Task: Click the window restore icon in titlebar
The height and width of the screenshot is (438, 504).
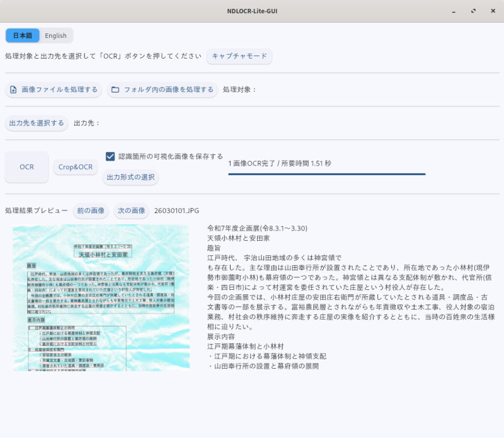Action: (x=474, y=11)
